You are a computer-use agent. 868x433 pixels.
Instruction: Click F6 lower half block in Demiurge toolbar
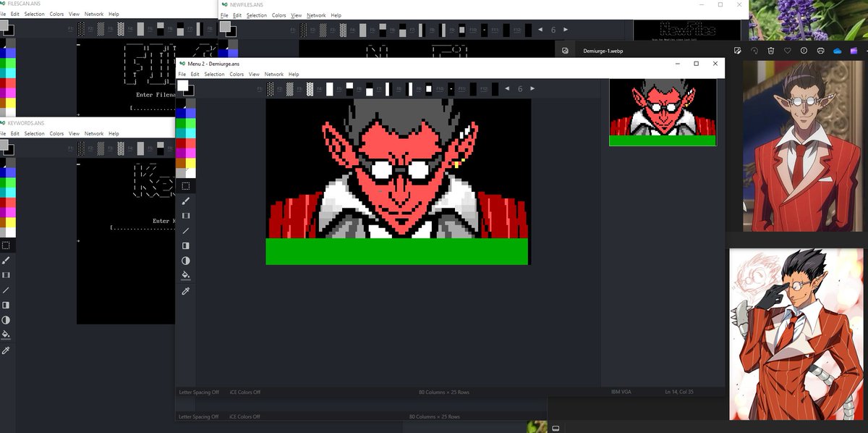[369, 89]
